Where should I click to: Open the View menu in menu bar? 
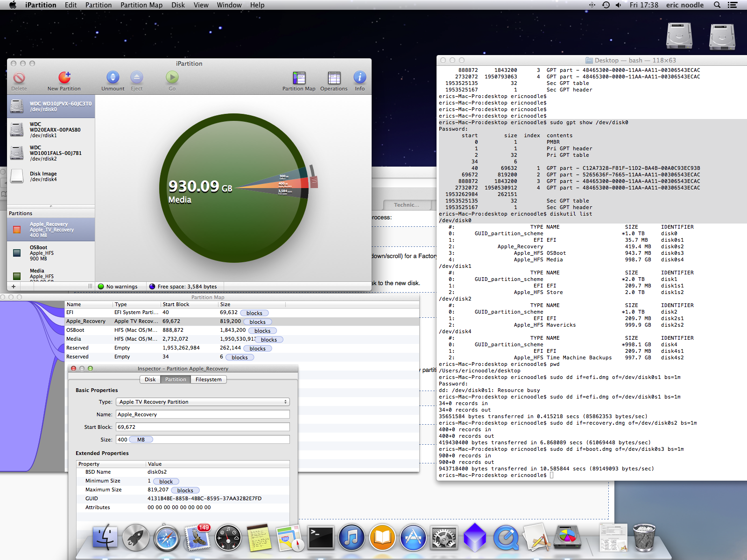click(x=201, y=5)
